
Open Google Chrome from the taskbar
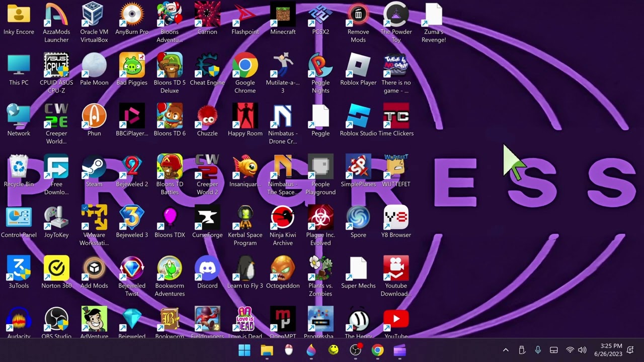pyautogui.click(x=377, y=350)
